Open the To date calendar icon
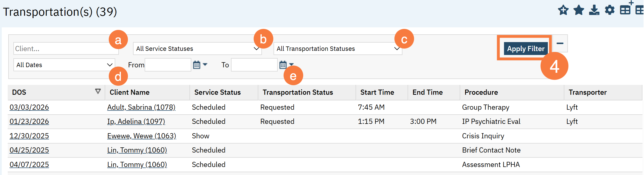The image size is (644, 175). tap(283, 65)
